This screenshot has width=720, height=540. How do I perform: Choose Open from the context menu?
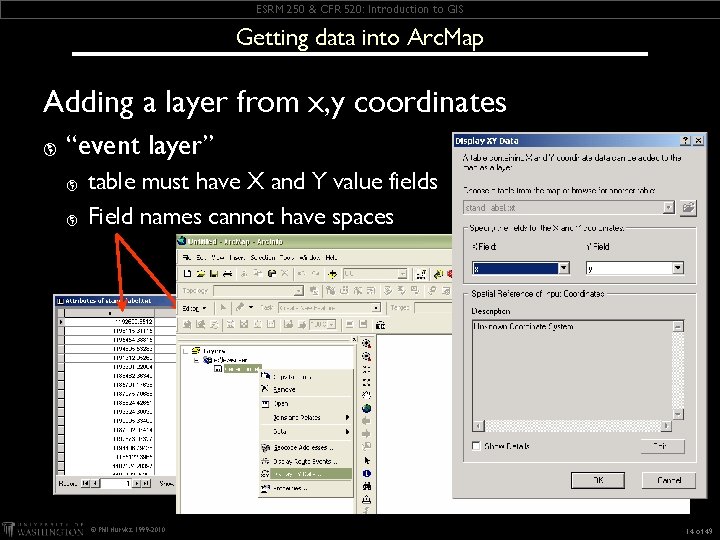point(306,404)
